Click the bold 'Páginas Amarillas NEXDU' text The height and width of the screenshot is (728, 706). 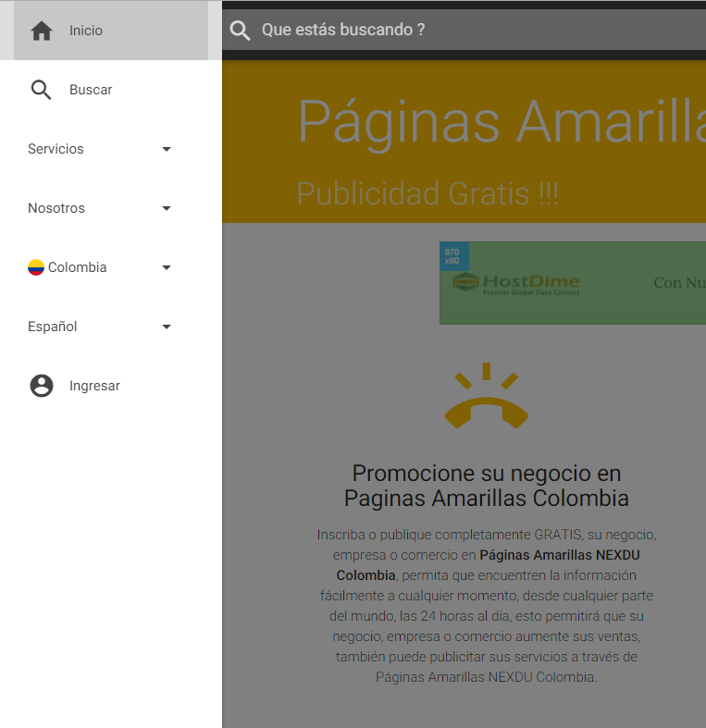tap(560, 555)
